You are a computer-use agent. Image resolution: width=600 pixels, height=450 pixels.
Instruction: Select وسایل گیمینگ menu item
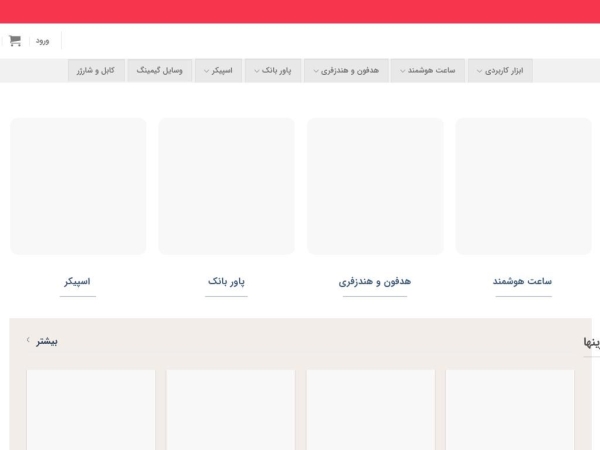coord(160,70)
